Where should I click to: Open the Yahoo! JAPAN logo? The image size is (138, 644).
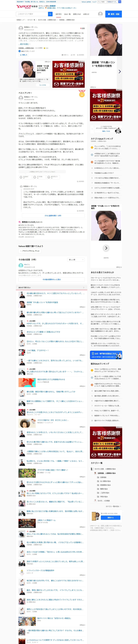pos(24,7)
